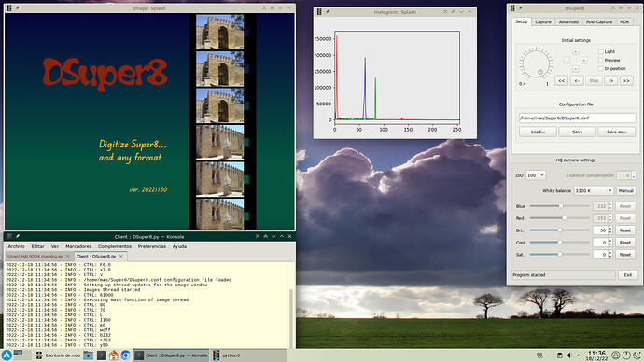Open the removable devices tray icon
Screen dimensions: 644x362
click(x=559, y=355)
